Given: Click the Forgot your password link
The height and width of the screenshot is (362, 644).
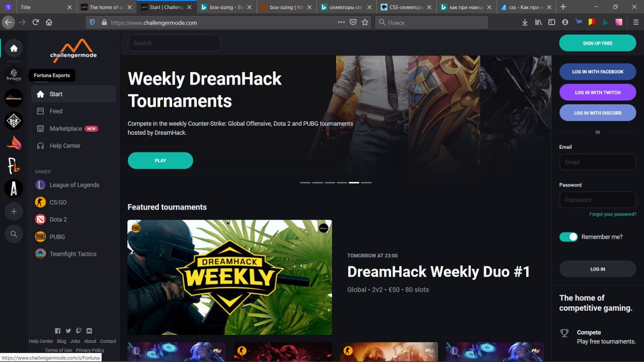Looking at the screenshot, I should [613, 214].
